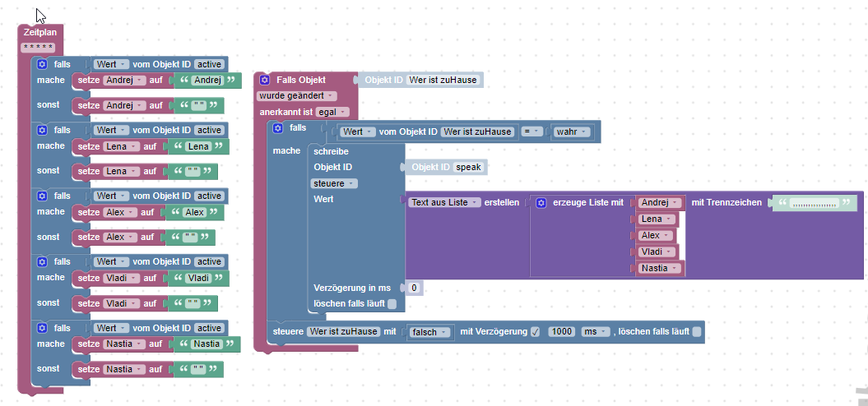This screenshot has width=868, height=406.
Task: Toggle löschen falls läuft checkbox in schreibe block
Action: [392, 303]
